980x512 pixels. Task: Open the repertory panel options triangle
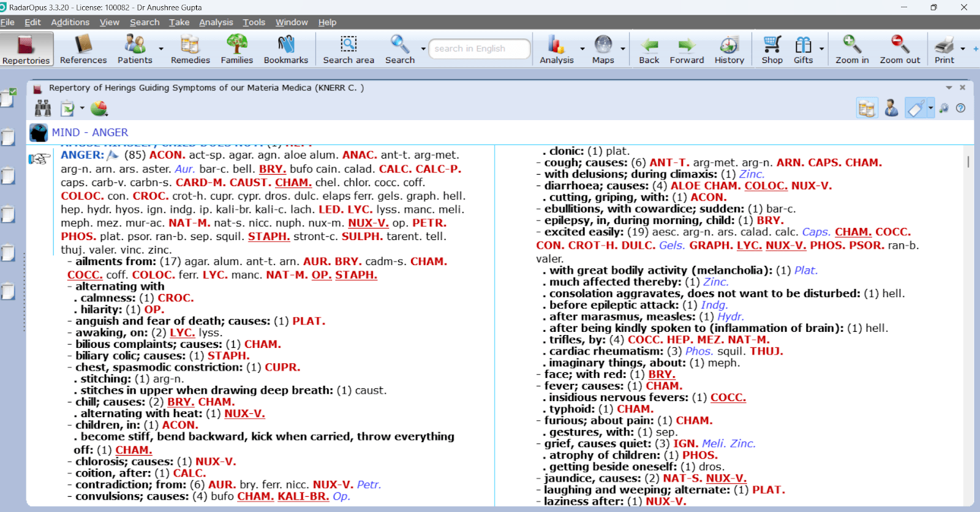pyautogui.click(x=949, y=88)
